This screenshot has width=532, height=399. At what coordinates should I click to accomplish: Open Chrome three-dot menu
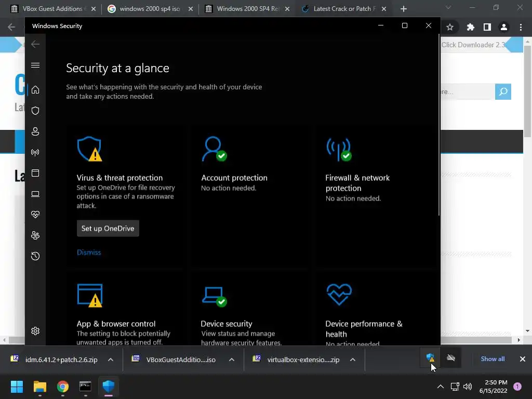pos(521,27)
